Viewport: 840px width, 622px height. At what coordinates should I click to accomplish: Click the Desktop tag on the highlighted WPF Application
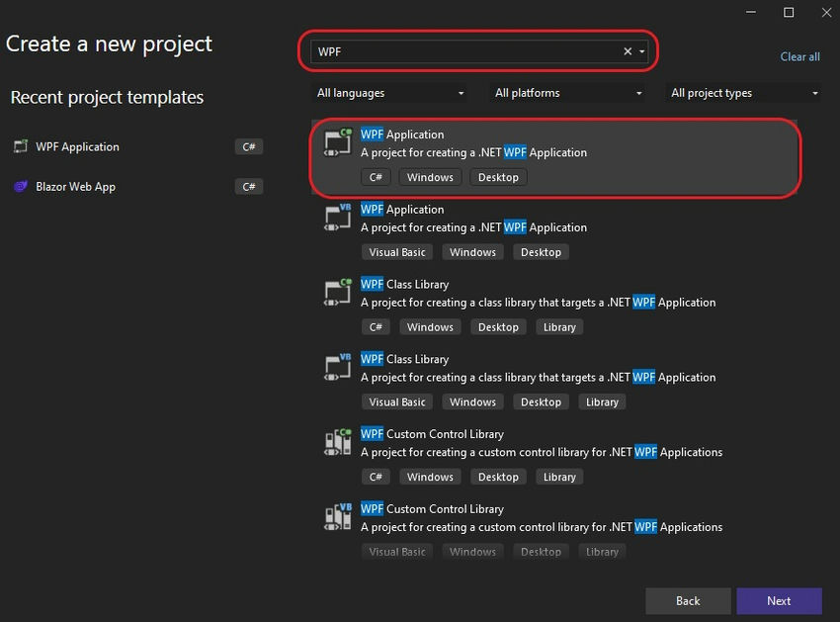498,176
